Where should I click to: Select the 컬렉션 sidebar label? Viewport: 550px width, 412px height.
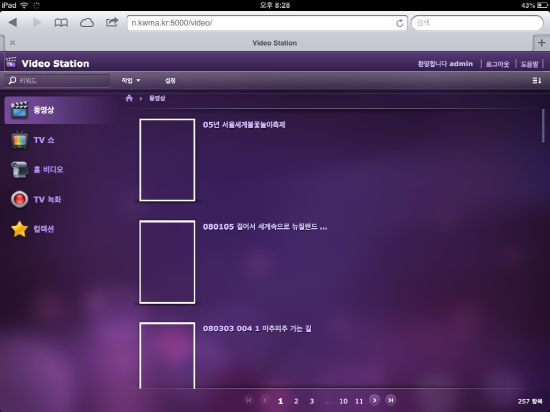tap(44, 229)
